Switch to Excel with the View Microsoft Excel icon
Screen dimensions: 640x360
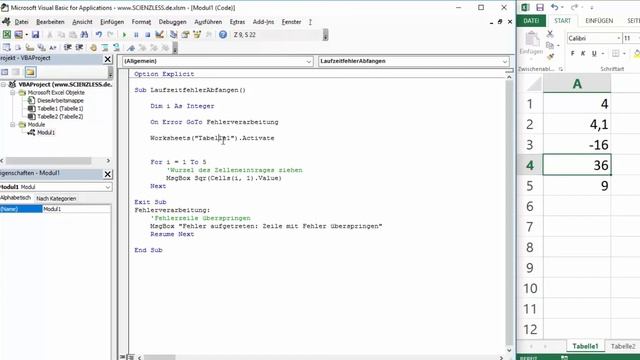click(x=7, y=35)
